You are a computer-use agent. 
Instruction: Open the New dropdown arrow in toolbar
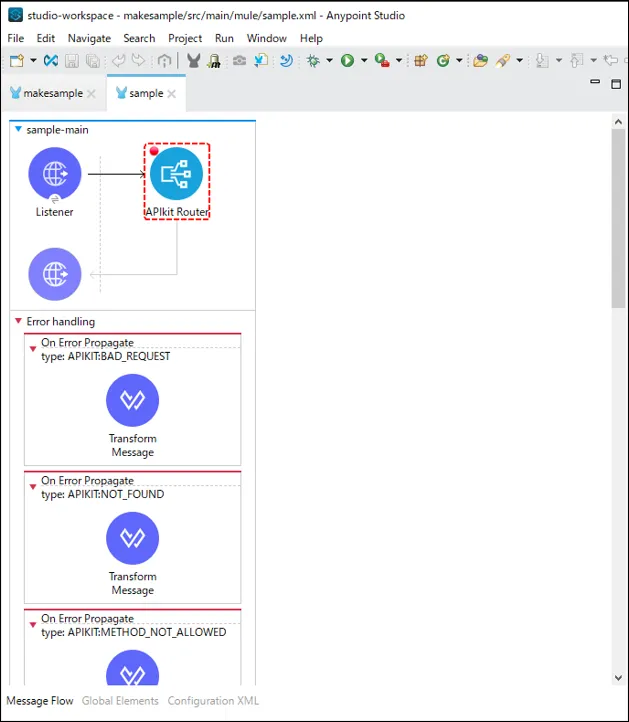point(33,60)
